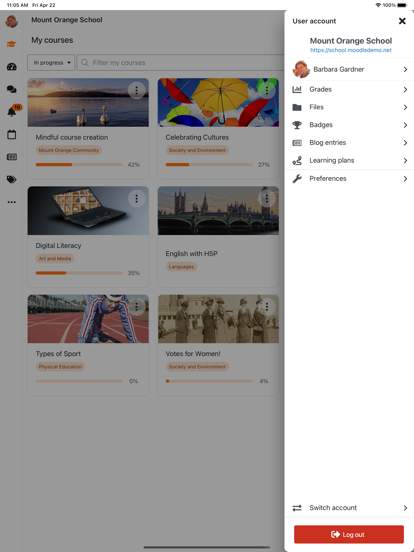The height and width of the screenshot is (552, 414).
Task: Expand the Blog entries row chevron
Action: click(405, 143)
